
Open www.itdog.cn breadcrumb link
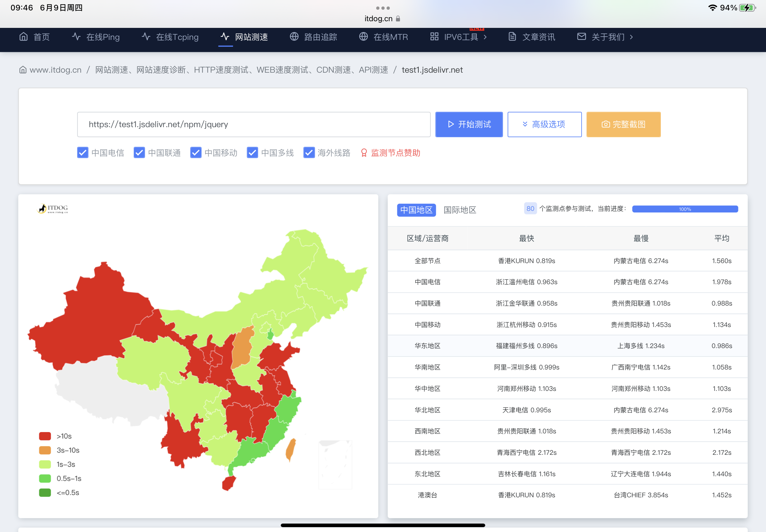[56, 70]
